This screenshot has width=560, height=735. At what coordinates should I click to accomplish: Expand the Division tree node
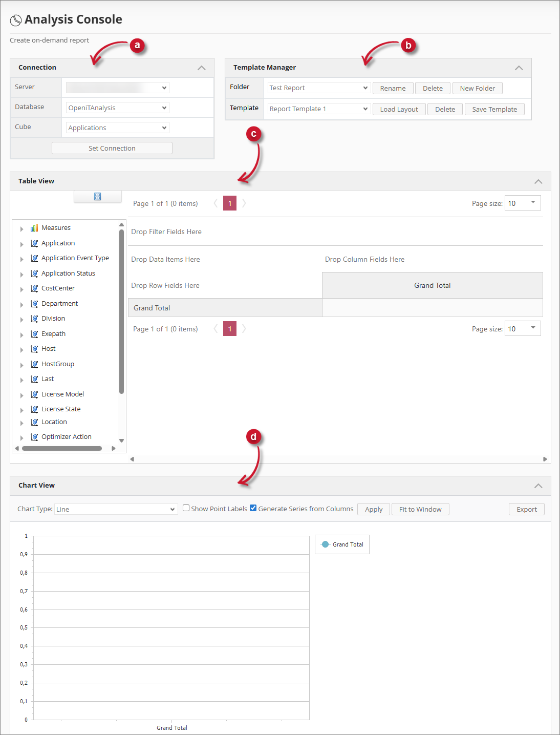click(x=21, y=319)
